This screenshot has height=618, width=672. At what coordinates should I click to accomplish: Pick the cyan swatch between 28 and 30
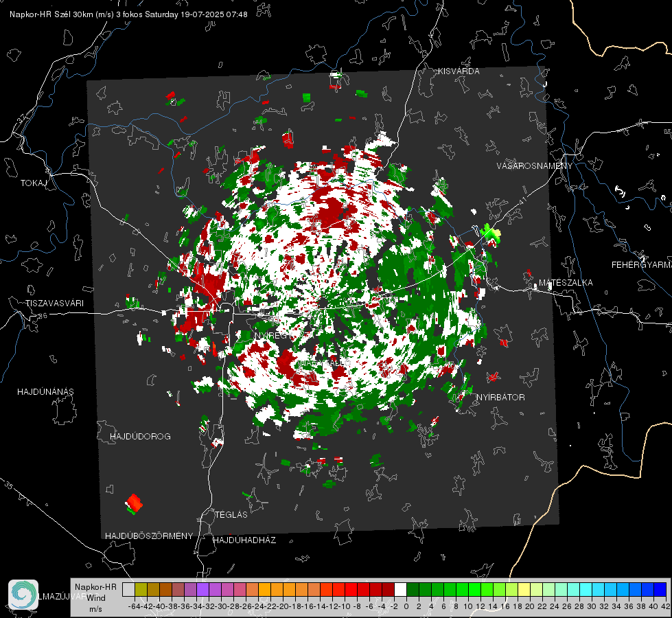point(586,589)
